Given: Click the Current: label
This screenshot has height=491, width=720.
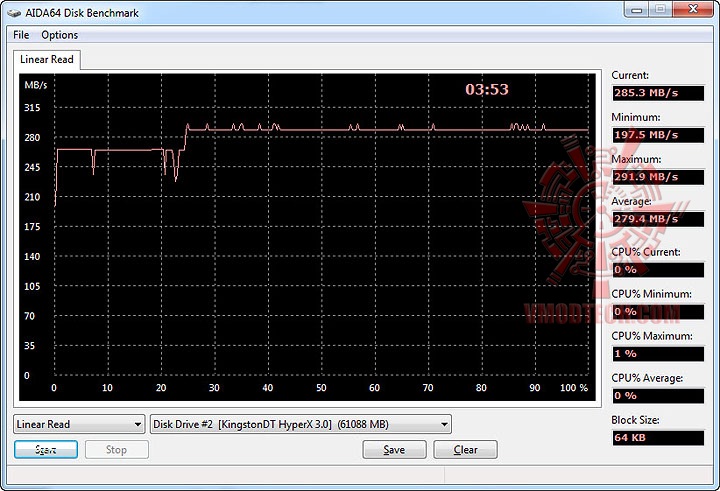Looking at the screenshot, I should 630,75.
